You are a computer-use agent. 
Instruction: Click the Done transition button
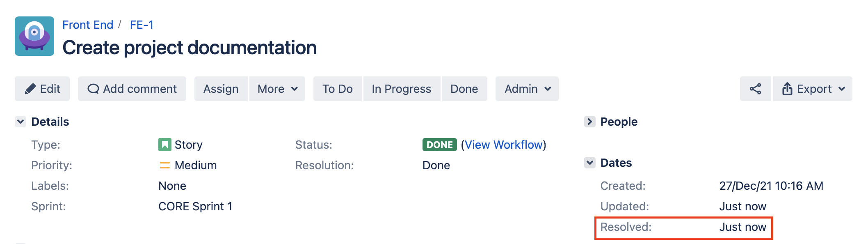click(x=464, y=89)
